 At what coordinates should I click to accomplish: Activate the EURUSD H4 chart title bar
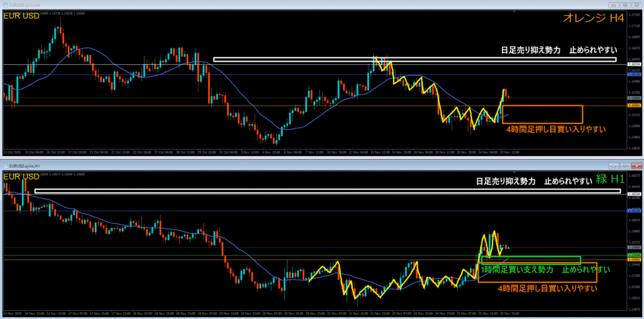coord(252,5)
